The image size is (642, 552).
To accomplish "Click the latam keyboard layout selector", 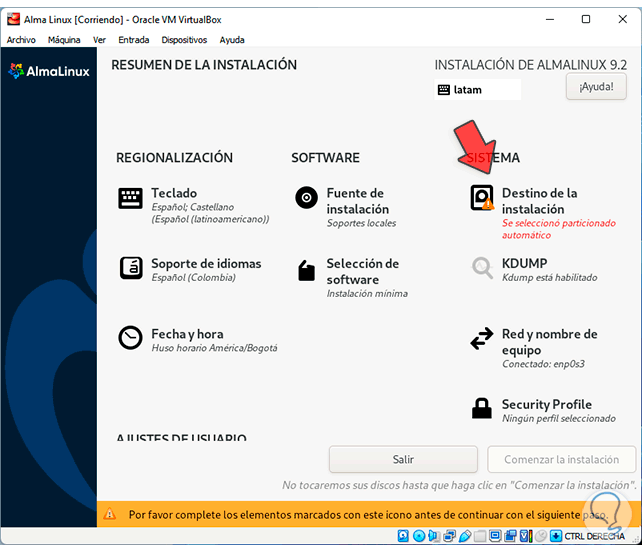I will 477,90.
